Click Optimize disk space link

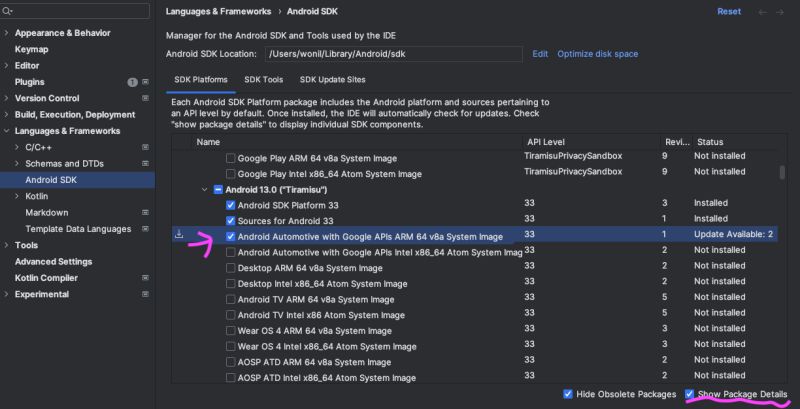click(597, 54)
